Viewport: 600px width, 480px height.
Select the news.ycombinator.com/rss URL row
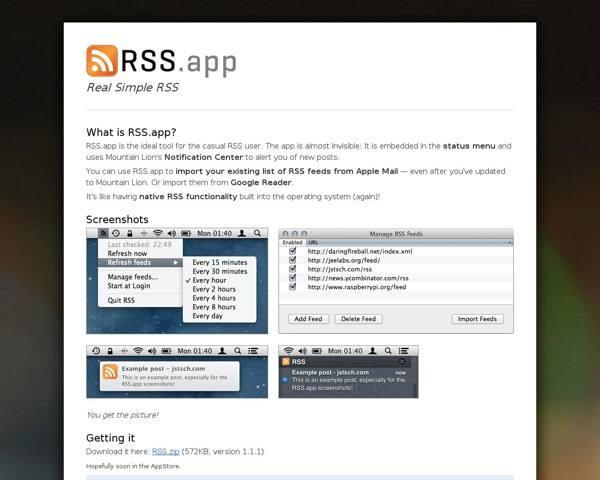358,278
